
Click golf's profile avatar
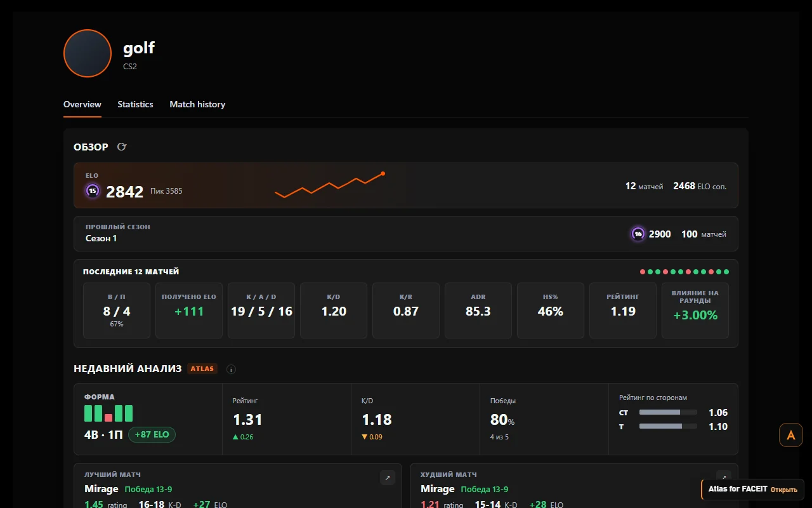coord(88,53)
